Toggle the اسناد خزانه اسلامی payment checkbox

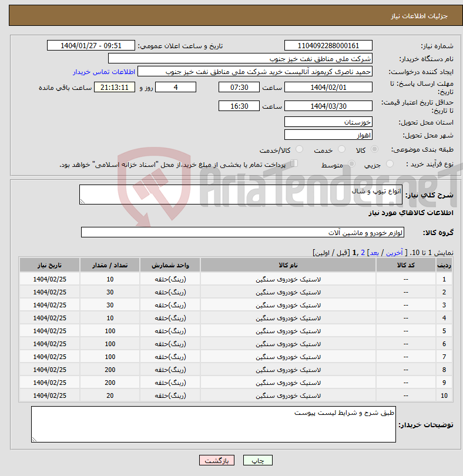click(x=294, y=163)
